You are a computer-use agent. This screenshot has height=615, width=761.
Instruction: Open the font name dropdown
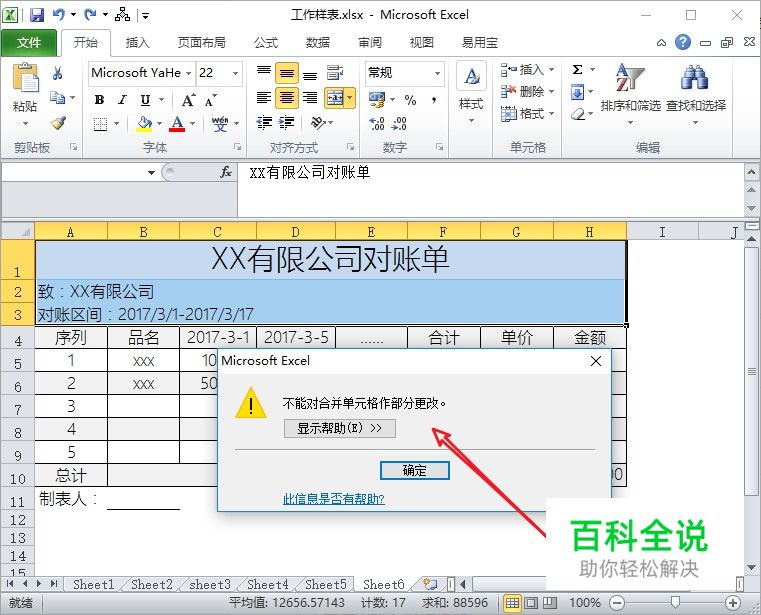(x=189, y=73)
